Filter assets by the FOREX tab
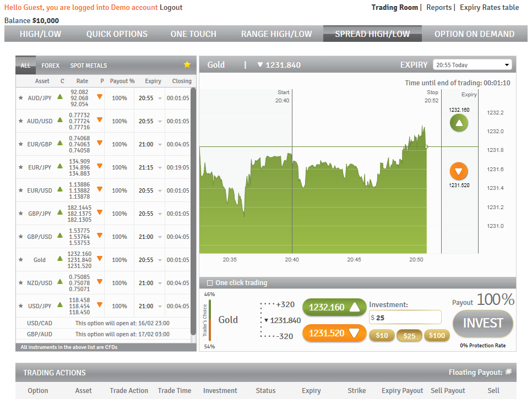This screenshot has height=404, width=532. [51, 65]
